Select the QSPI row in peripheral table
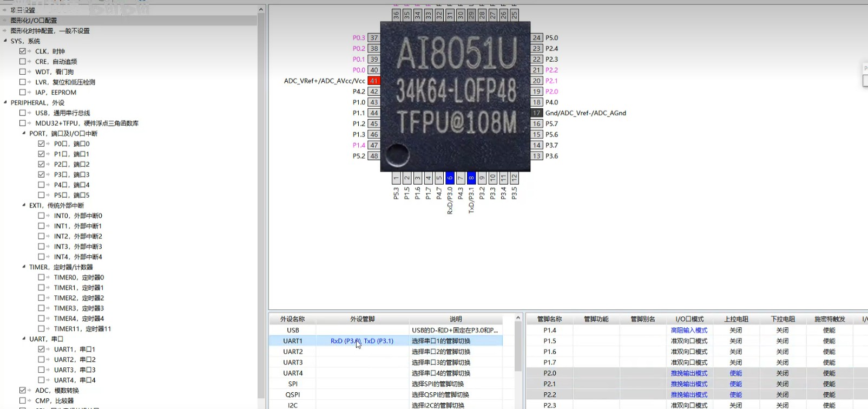Screen dimensions: 868x409 point(386,394)
